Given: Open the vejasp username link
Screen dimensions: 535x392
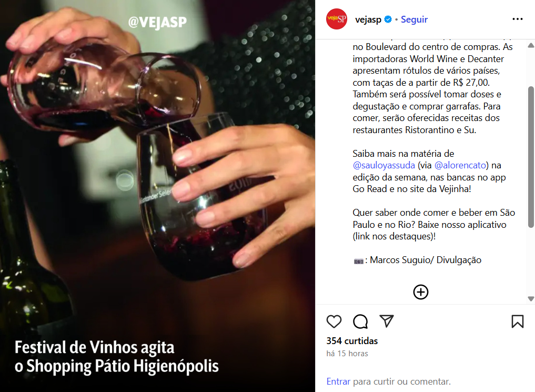Looking at the screenshot, I should 368,19.
